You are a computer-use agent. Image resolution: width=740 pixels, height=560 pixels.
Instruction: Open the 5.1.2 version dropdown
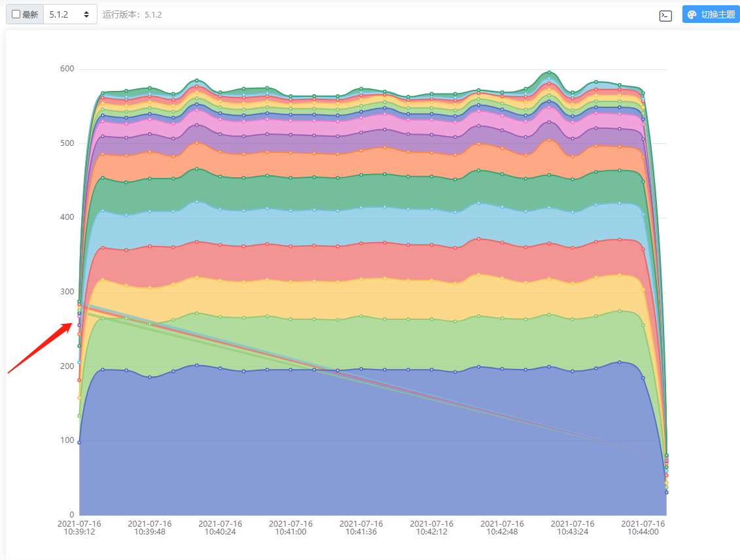tap(70, 14)
